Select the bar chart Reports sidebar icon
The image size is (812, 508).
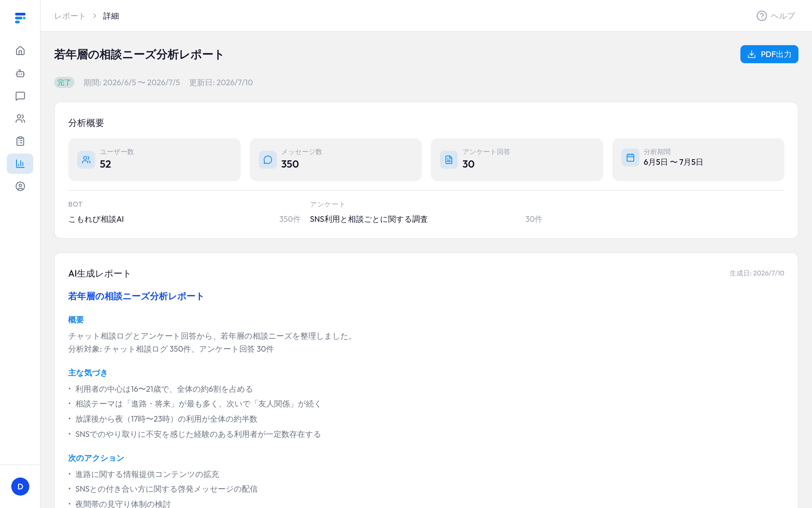20,164
